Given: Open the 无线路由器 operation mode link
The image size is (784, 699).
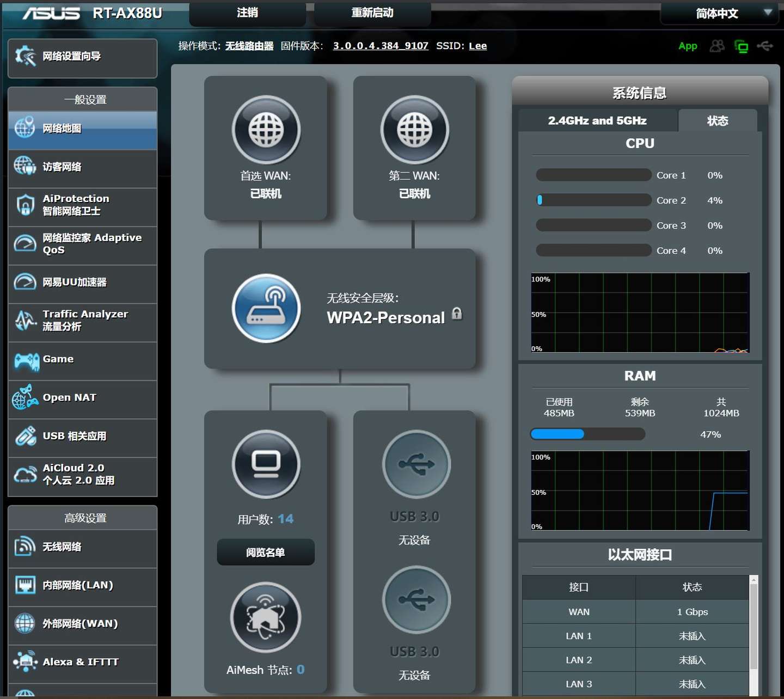Looking at the screenshot, I should pos(249,46).
